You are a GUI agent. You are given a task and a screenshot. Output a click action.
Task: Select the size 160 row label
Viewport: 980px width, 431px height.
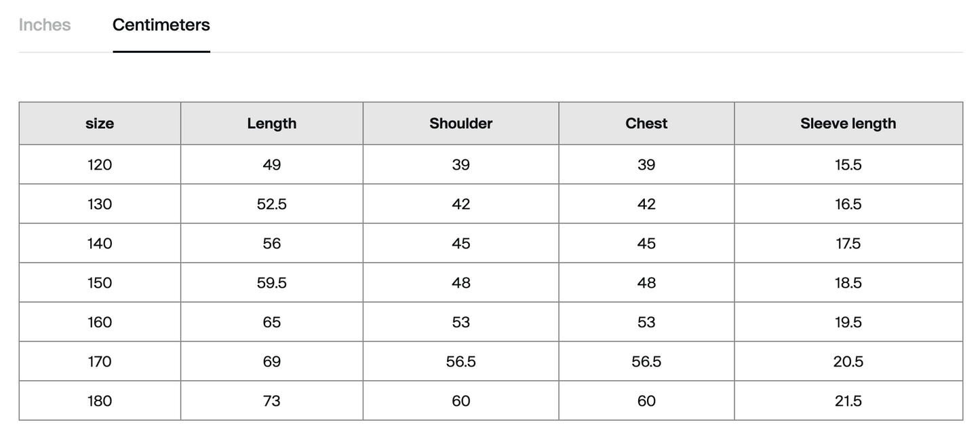point(100,322)
